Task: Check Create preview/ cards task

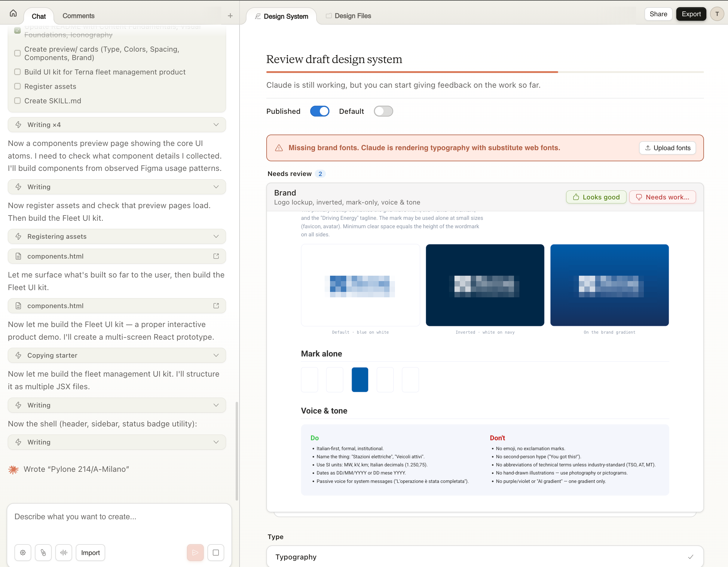Action: (x=17, y=53)
